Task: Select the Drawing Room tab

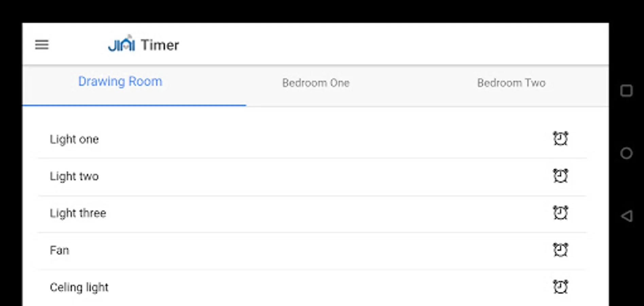Action: click(x=120, y=82)
